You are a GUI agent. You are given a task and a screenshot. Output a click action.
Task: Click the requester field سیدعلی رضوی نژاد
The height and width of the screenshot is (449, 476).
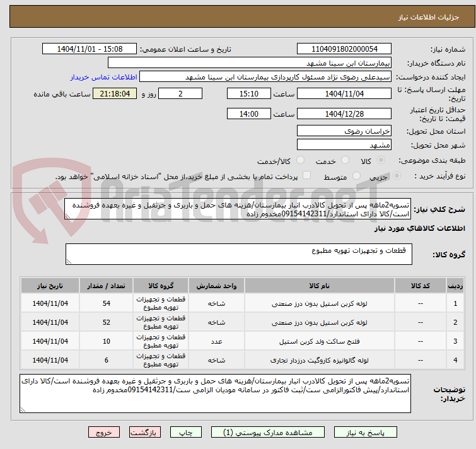[x=265, y=77]
